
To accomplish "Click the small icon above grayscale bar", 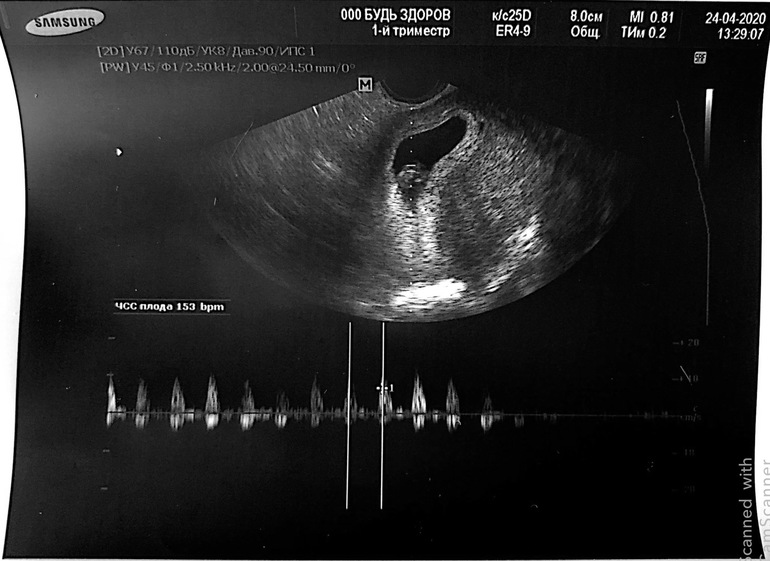I will coord(713,58).
